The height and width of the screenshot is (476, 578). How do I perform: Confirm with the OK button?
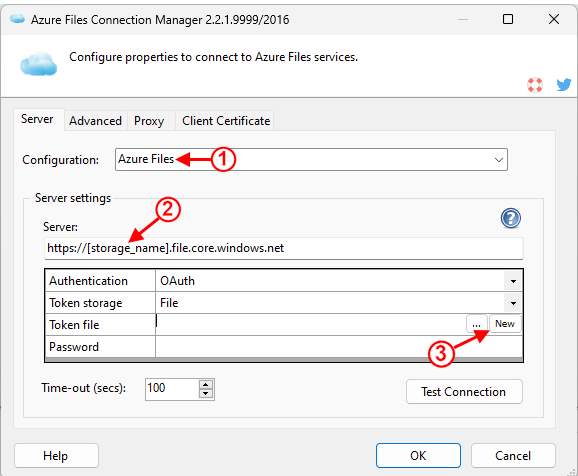[418, 456]
